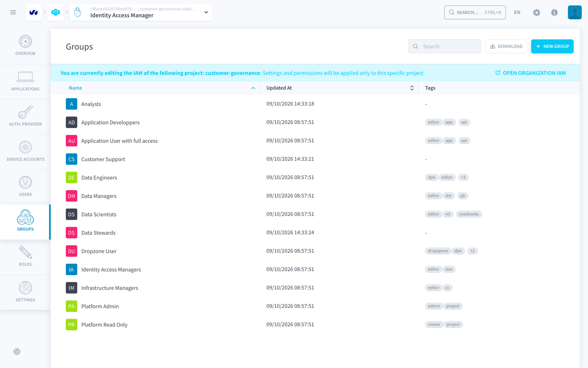Viewport: 588px width, 368px height.
Task: Click the DE avatar for Data Engineers
Action: (71, 177)
